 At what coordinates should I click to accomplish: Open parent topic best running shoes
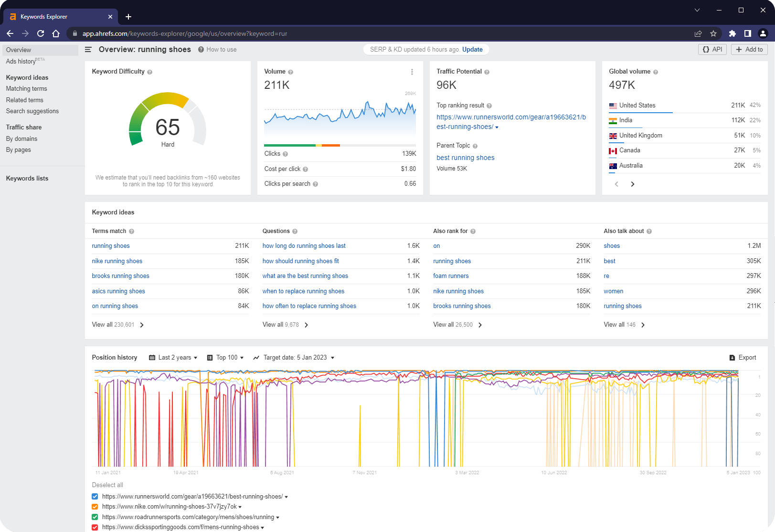coord(466,158)
